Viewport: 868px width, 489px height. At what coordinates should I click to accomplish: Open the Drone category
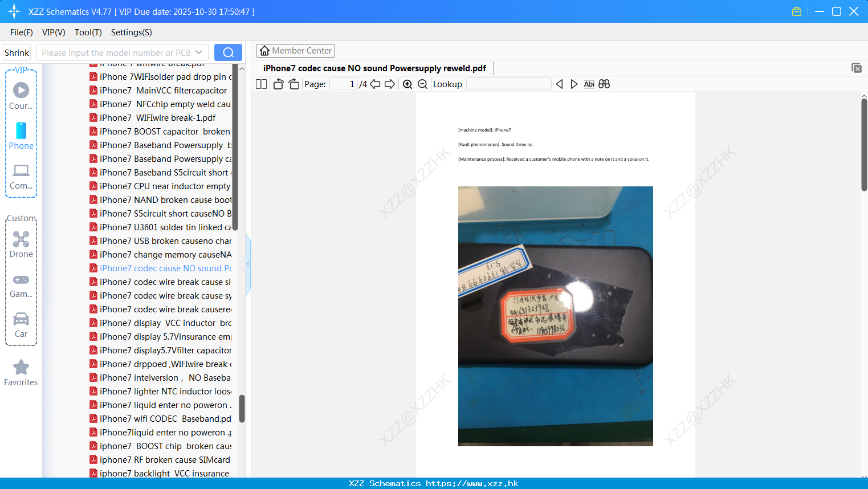click(21, 244)
